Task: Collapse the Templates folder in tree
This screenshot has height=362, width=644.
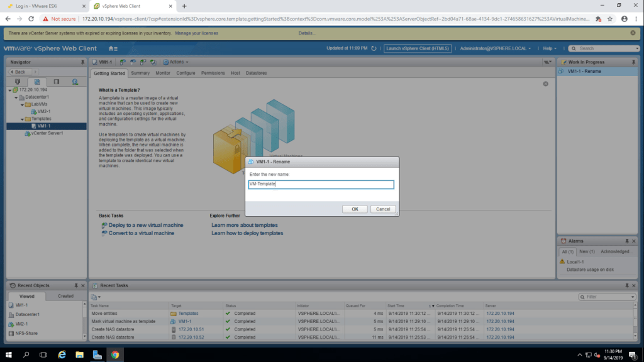Action: [x=22, y=119]
